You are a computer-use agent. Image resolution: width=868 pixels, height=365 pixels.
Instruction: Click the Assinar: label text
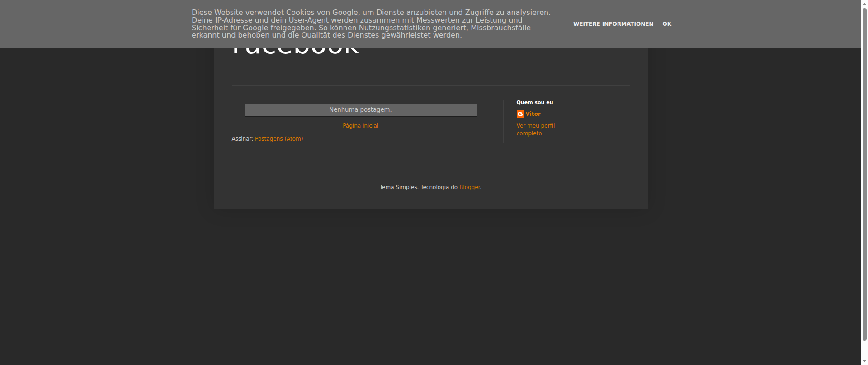tap(242, 139)
